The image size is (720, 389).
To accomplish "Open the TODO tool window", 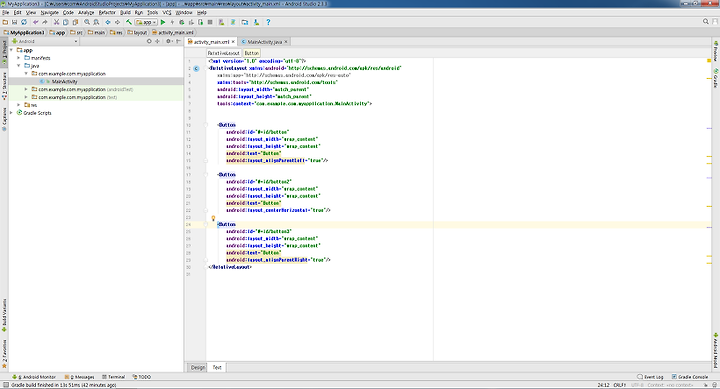I will coord(141,377).
